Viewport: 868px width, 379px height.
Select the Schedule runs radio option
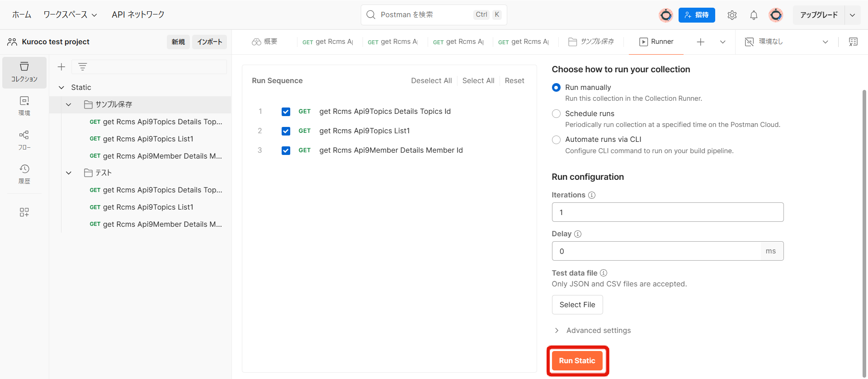pyautogui.click(x=557, y=114)
